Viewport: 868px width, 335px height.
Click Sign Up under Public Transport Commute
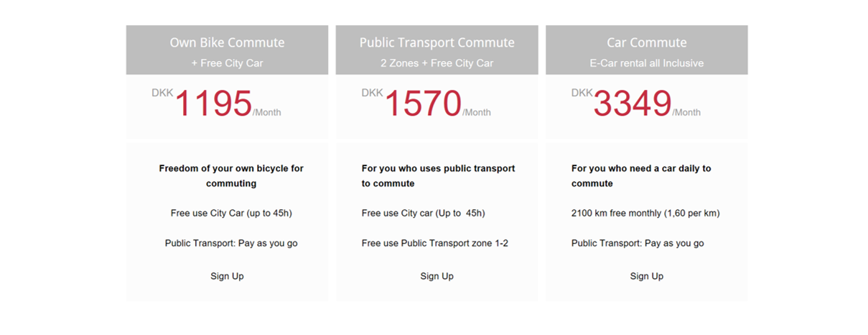[x=437, y=276]
